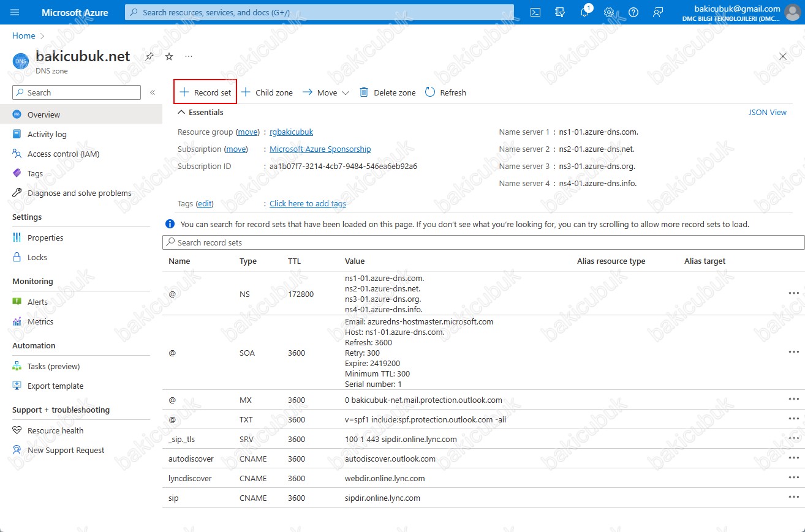The width and height of the screenshot is (805, 532).
Task: Open ellipsis menu for lyncdiscover record
Action: pos(794,478)
